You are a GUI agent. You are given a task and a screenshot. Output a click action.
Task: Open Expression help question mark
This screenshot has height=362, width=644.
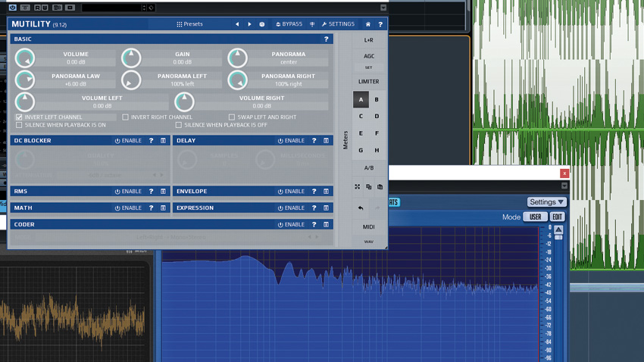[x=314, y=208]
